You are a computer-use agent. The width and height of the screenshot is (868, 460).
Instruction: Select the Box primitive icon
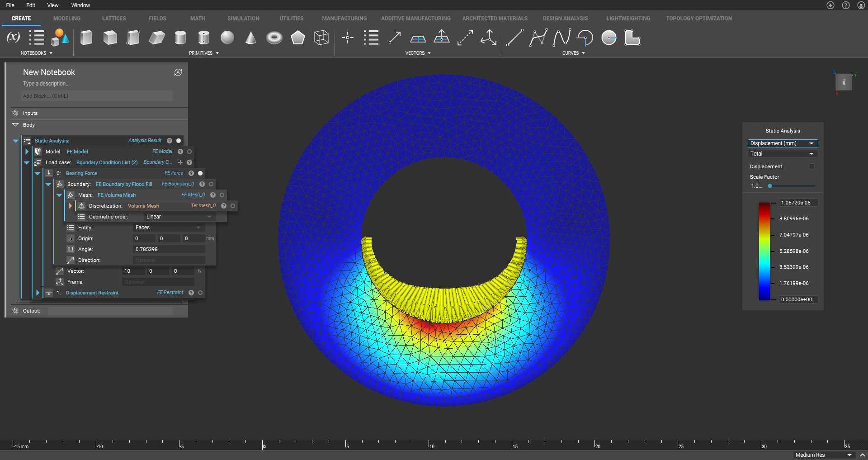click(x=86, y=38)
